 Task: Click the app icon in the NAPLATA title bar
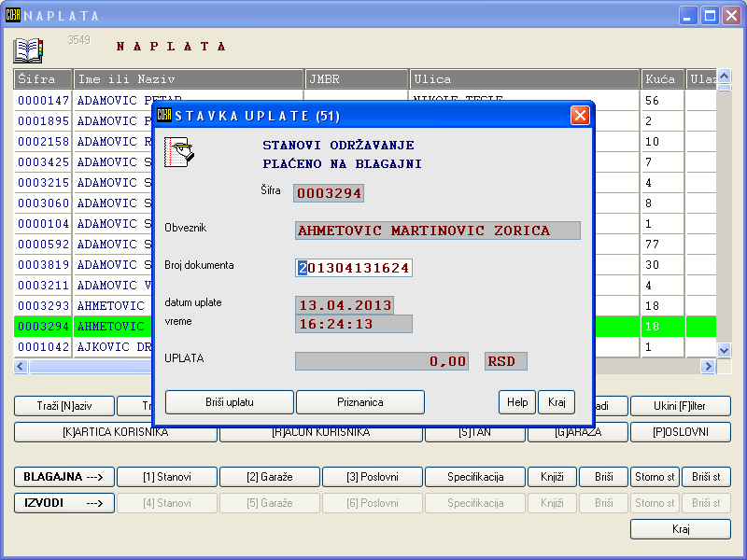click(x=13, y=15)
